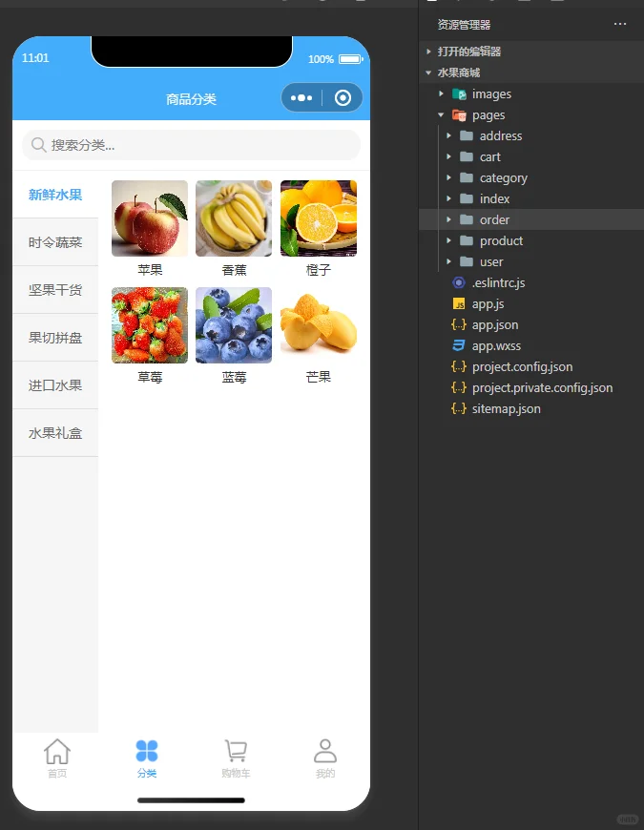The height and width of the screenshot is (830, 644).
Task: Click the 搜索分类 search input field
Action: tap(191, 144)
